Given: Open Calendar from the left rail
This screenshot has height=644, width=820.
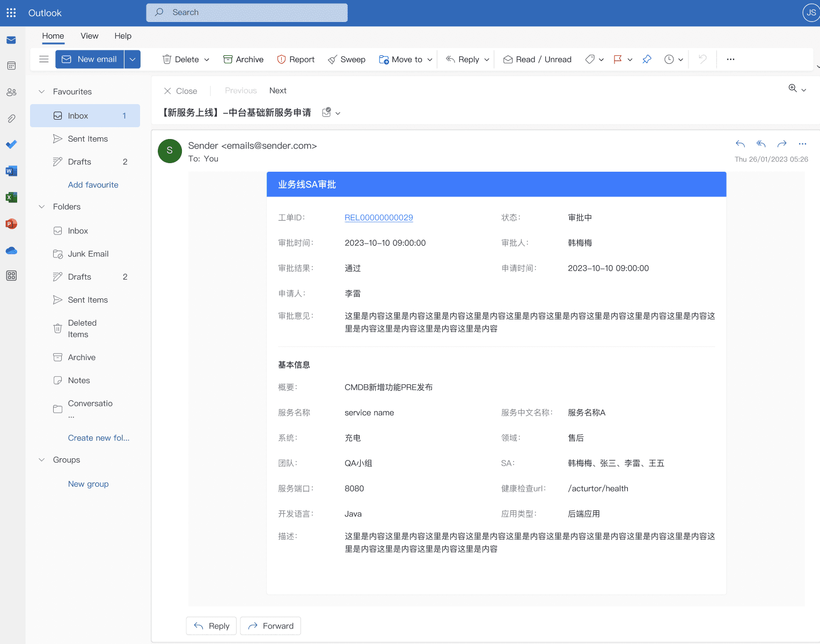Looking at the screenshot, I should point(11,66).
